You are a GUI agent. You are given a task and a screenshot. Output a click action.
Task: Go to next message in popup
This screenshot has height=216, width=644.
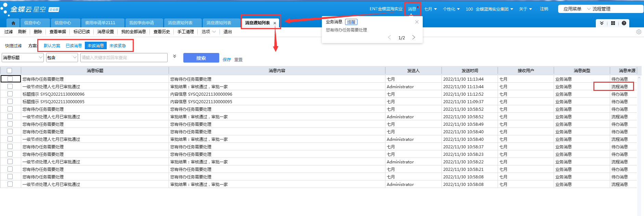413,37
